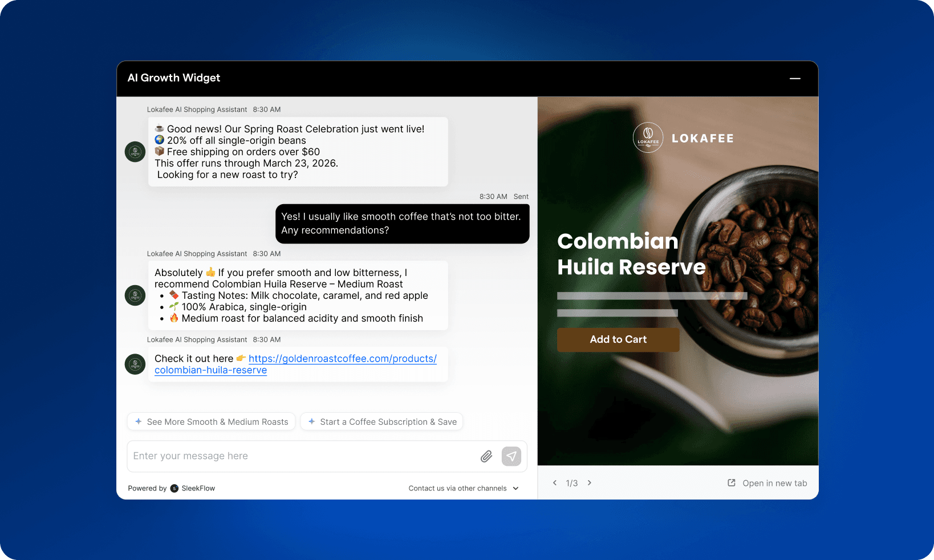Advance to the next product slide
Image resolution: width=934 pixels, height=560 pixels.
[590, 483]
